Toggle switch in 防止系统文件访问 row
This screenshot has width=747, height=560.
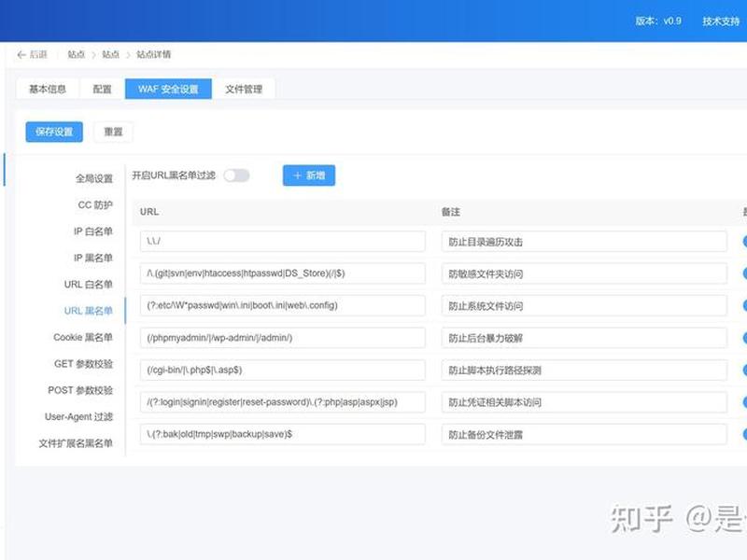(744, 306)
